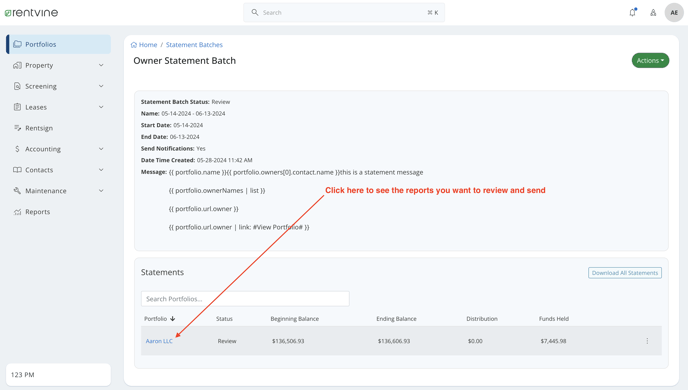The width and height of the screenshot is (688, 390).
Task: Click Download All Statements button
Action: coord(625,273)
